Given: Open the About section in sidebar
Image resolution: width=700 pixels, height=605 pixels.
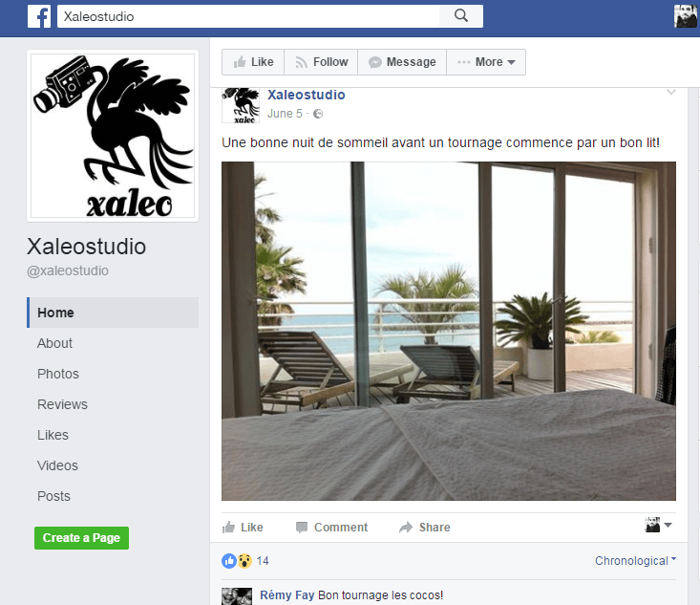Looking at the screenshot, I should (x=54, y=343).
